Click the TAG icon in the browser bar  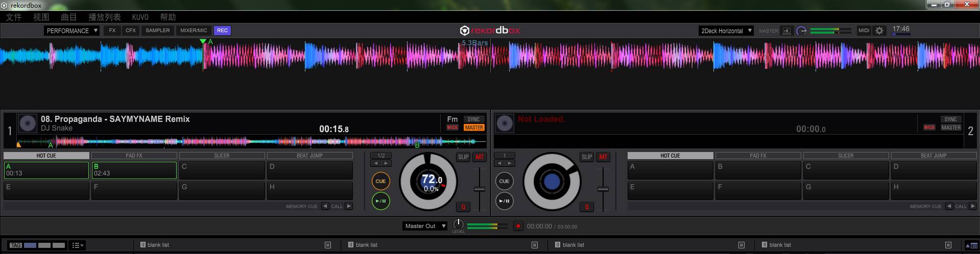pos(16,245)
